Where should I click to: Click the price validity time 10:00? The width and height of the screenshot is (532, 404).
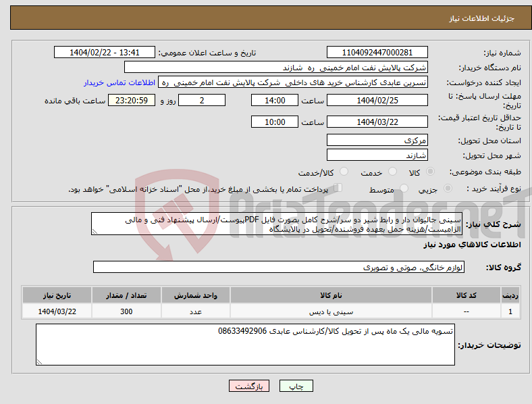coord(275,122)
